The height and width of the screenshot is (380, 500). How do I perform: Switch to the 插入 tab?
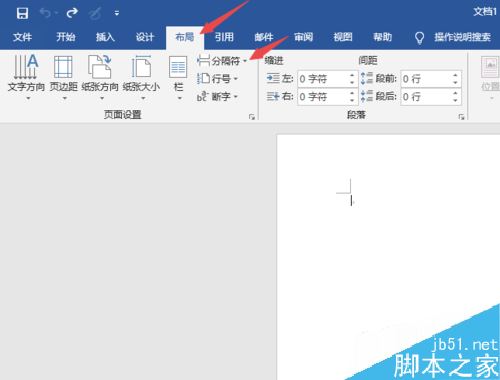[x=105, y=37]
